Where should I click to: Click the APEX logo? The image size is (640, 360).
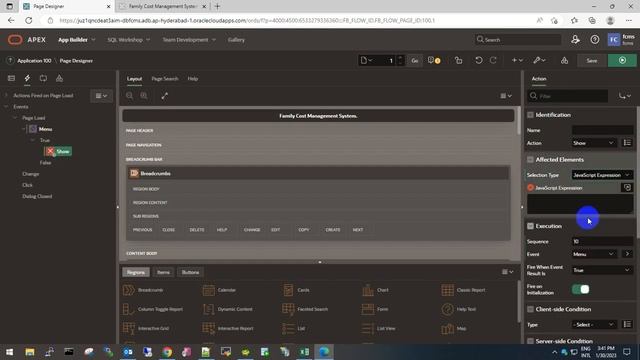point(27,40)
